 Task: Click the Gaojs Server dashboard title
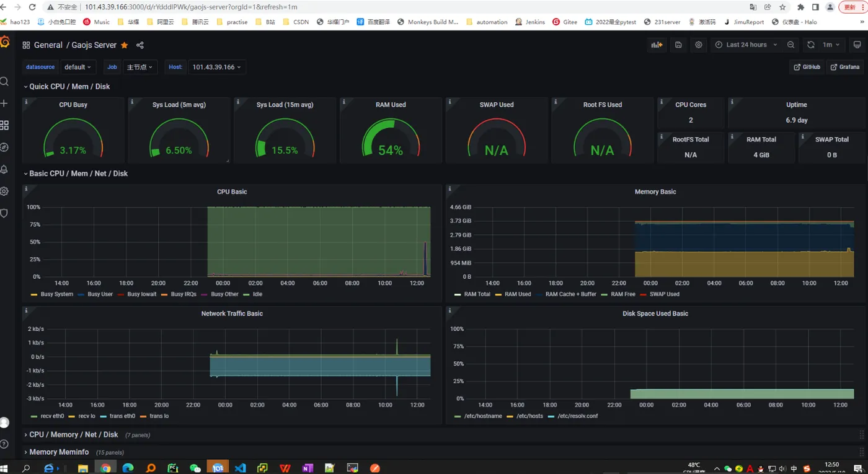94,45
